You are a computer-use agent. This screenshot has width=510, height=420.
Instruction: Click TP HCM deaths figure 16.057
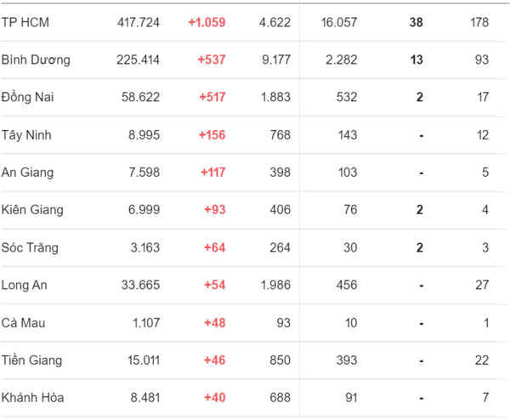pyautogui.click(x=339, y=22)
